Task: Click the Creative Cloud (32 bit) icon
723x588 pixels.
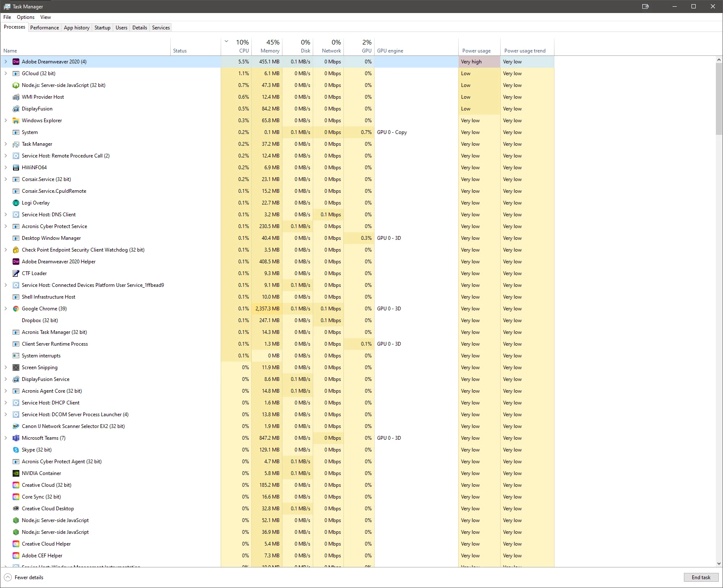Action: coord(16,485)
